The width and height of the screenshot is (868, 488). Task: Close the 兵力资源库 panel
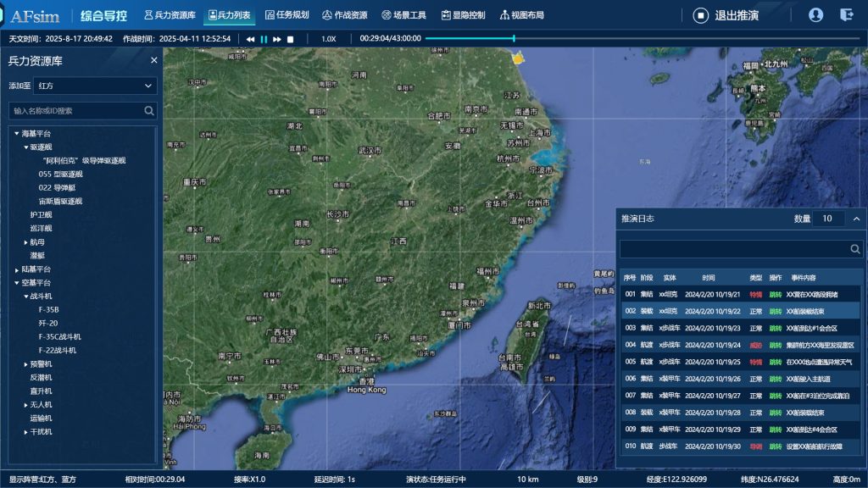(153, 60)
